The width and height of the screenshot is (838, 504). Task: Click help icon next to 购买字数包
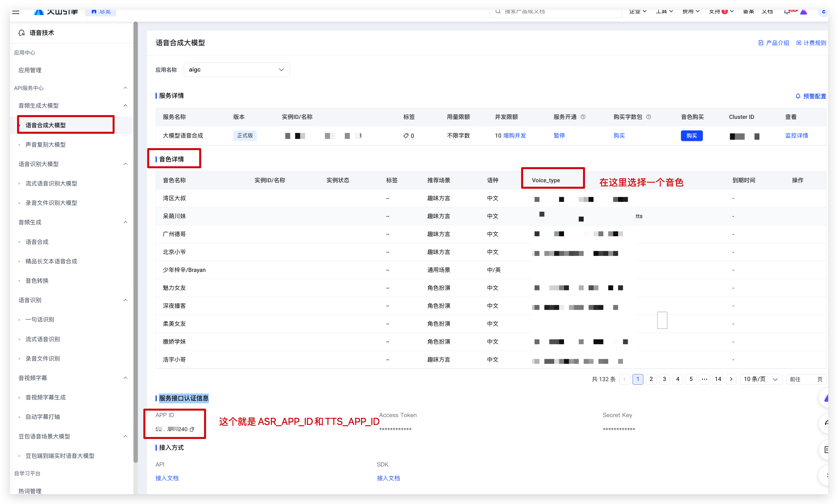pyautogui.click(x=649, y=117)
